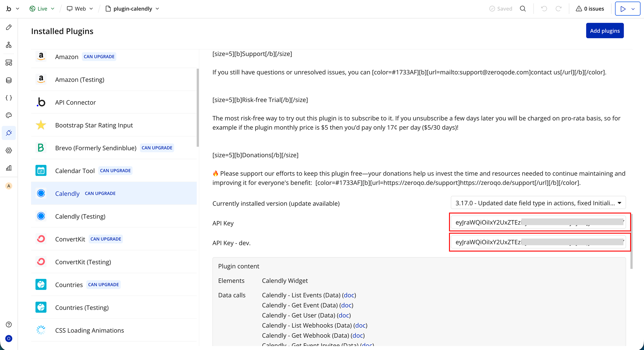The image size is (644, 350).
Task: Click the search magnifier icon
Action: [523, 9]
